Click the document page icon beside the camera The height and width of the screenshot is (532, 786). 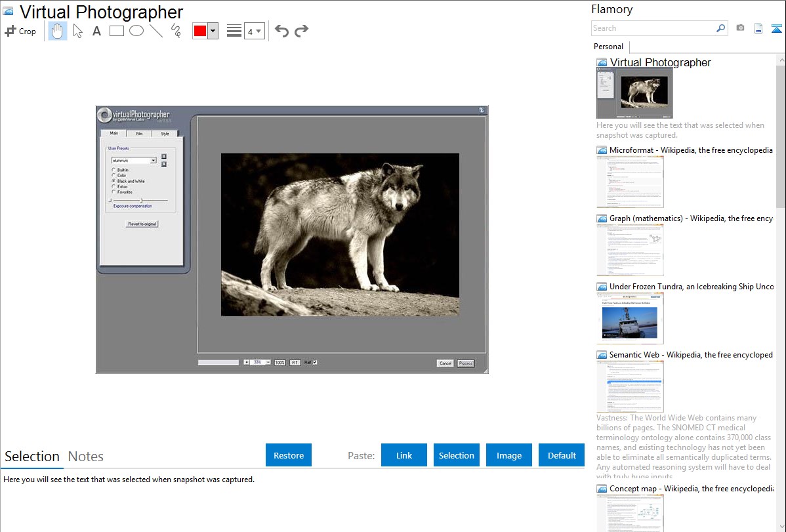758,28
